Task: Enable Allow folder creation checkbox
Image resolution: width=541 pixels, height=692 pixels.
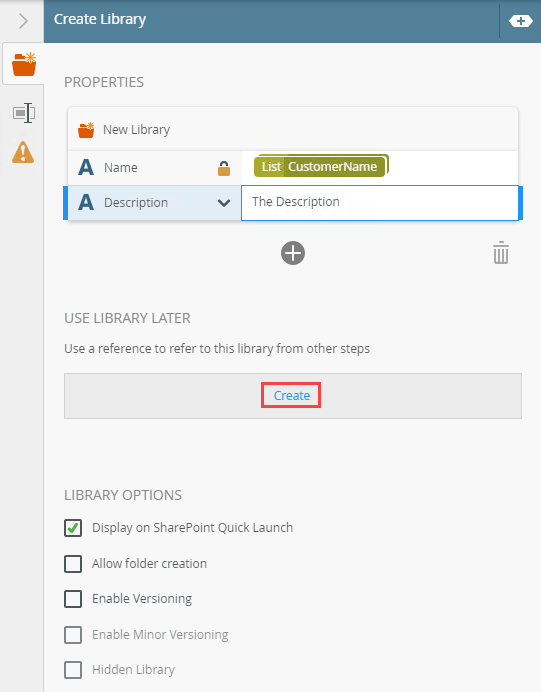Action: pyautogui.click(x=73, y=564)
